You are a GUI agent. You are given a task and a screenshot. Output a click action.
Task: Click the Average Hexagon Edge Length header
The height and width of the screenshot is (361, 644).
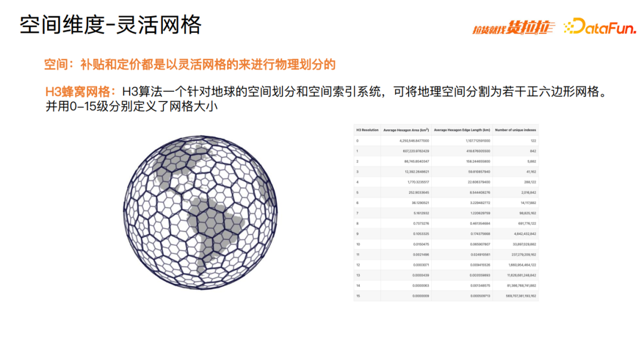[462, 130]
